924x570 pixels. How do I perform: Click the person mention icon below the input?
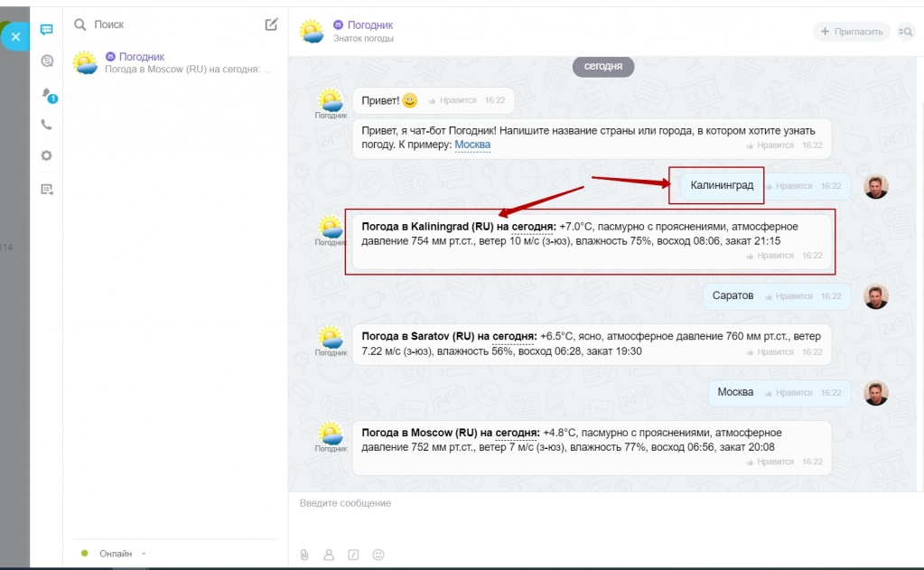[329, 555]
